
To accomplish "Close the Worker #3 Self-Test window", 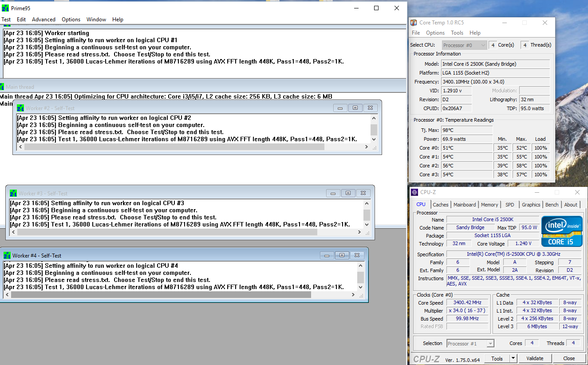I will [363, 193].
